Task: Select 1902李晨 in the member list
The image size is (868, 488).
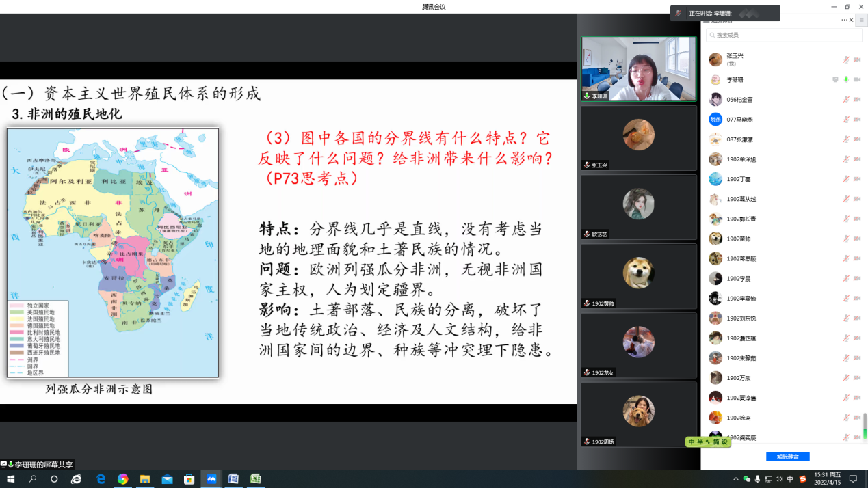Action: [738, 278]
